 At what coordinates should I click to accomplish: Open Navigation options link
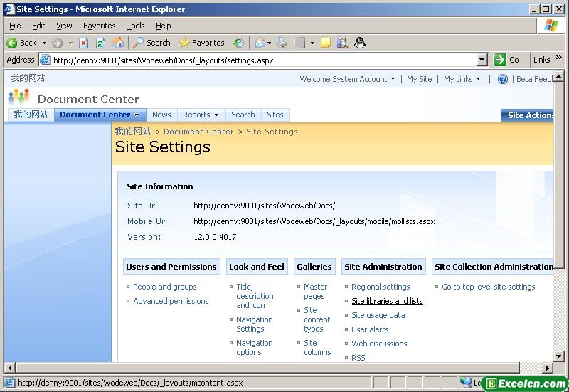click(255, 347)
